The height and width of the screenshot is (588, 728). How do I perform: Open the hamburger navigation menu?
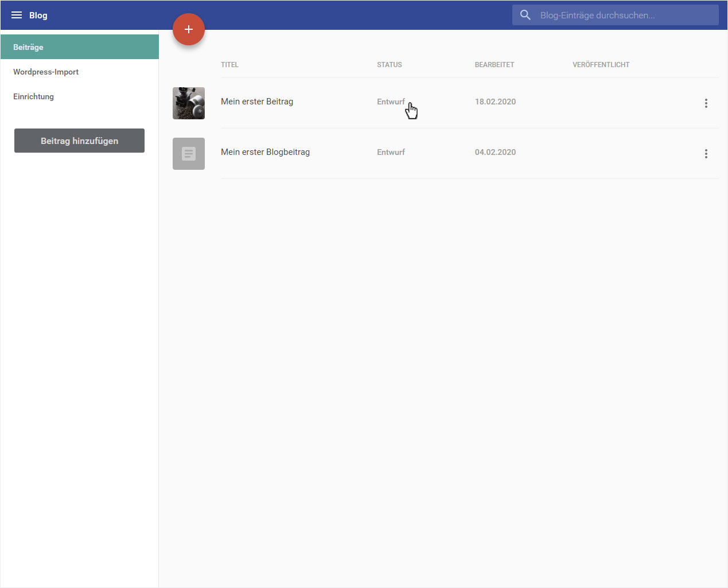pos(17,15)
